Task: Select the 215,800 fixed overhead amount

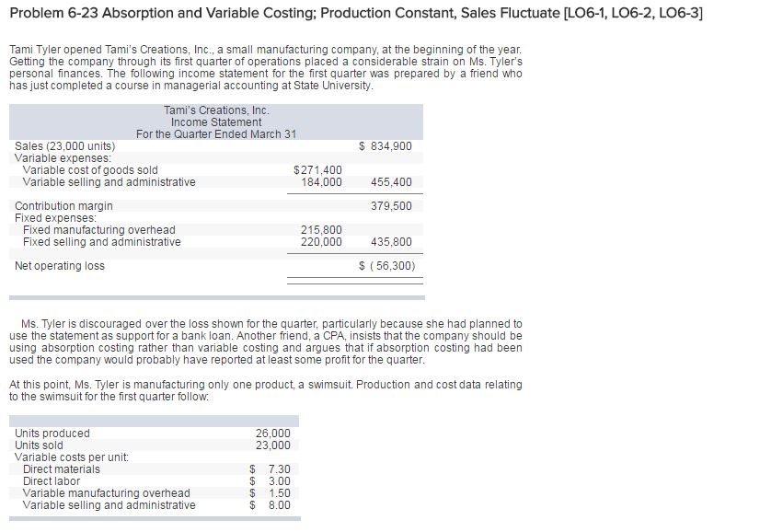Action: 321,230
